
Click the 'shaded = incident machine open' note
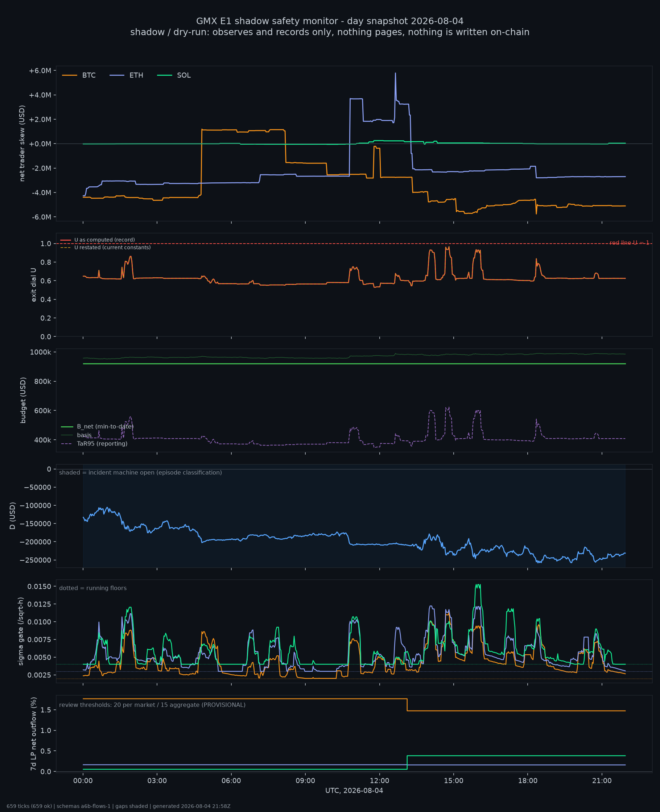click(140, 472)
